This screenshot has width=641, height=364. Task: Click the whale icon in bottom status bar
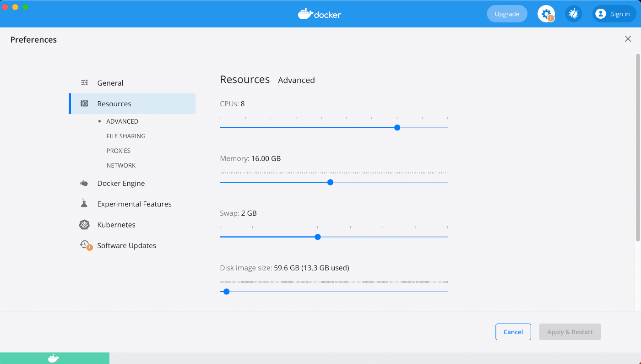[54, 358]
